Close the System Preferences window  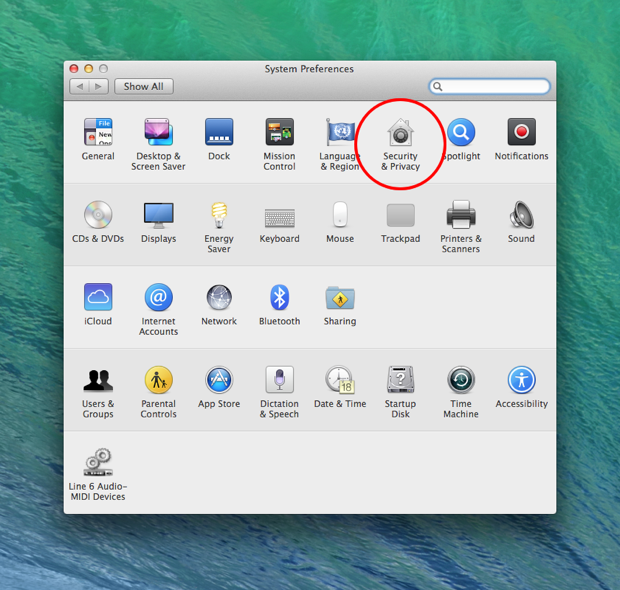point(74,68)
